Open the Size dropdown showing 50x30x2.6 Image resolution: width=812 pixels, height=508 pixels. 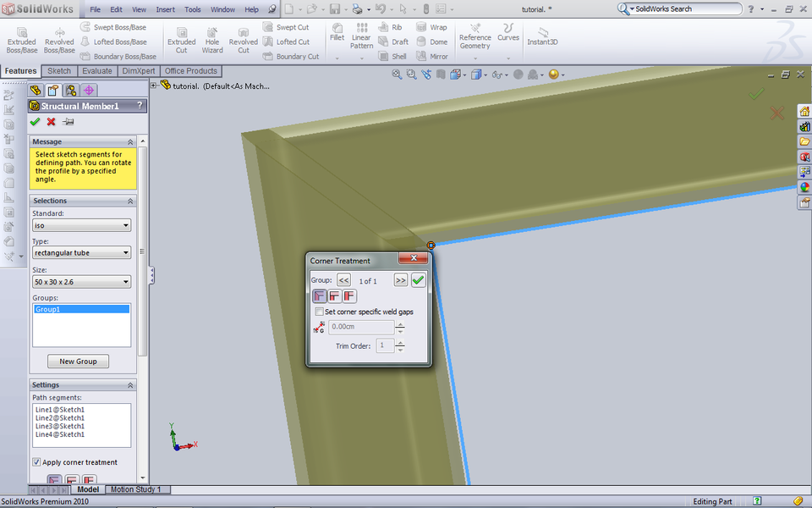[81, 281]
